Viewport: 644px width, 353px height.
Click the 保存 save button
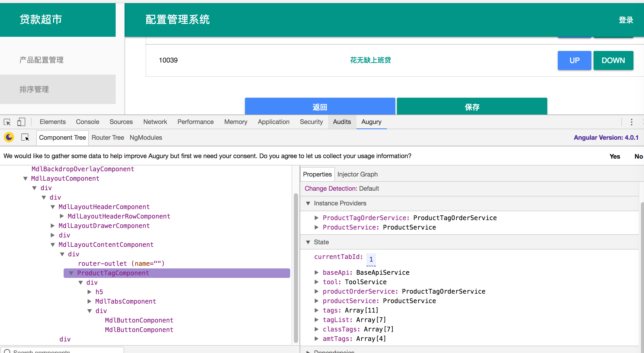tap(472, 107)
